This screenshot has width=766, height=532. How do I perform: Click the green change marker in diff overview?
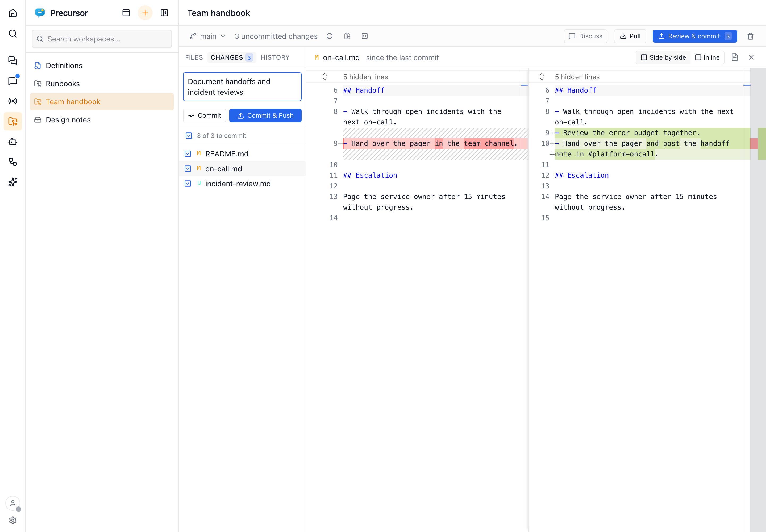click(x=762, y=144)
